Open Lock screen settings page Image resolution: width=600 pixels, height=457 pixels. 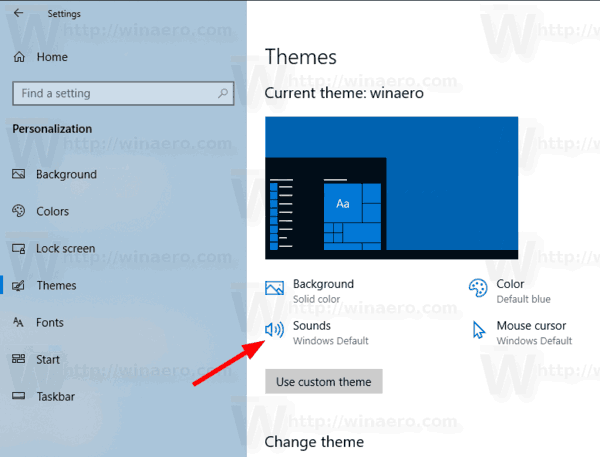65,248
